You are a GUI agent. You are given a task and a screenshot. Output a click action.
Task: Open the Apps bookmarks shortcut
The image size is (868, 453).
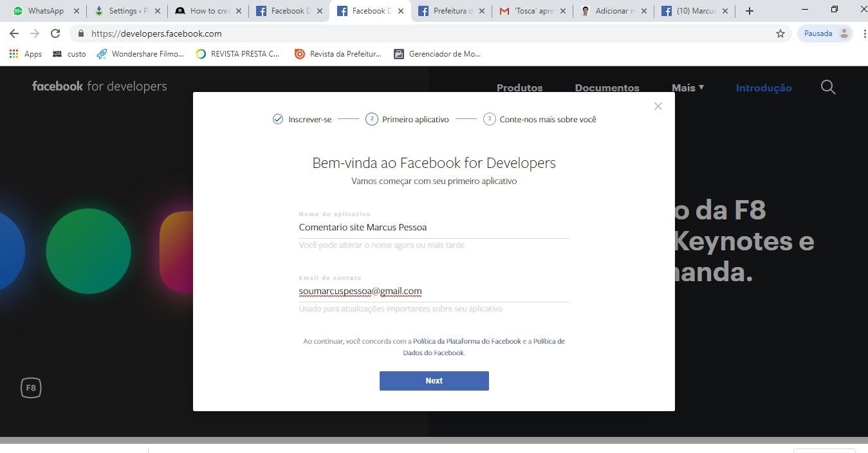pyautogui.click(x=26, y=54)
